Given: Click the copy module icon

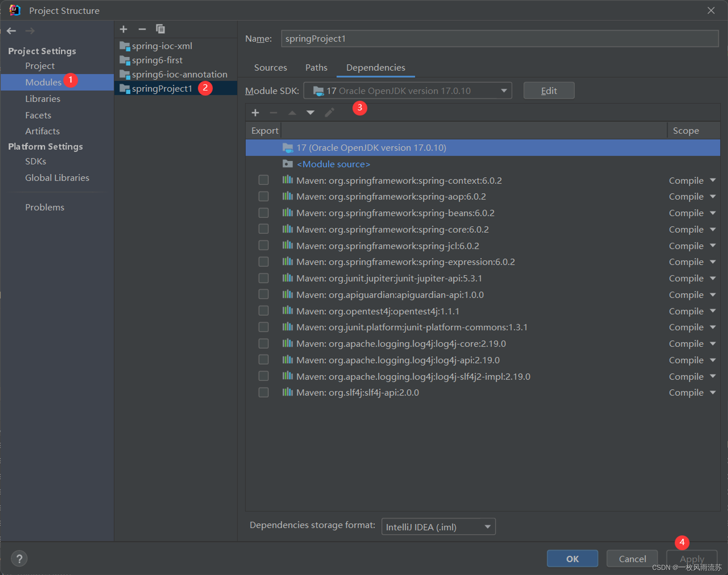Looking at the screenshot, I should click(x=161, y=29).
